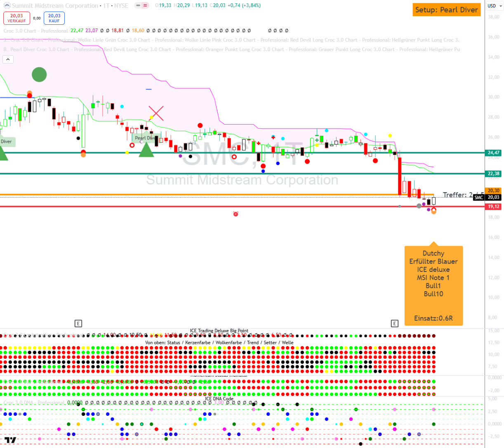Click the green 24,47 price level label
Image resolution: width=504 pixels, height=448 pixels.
point(494,153)
